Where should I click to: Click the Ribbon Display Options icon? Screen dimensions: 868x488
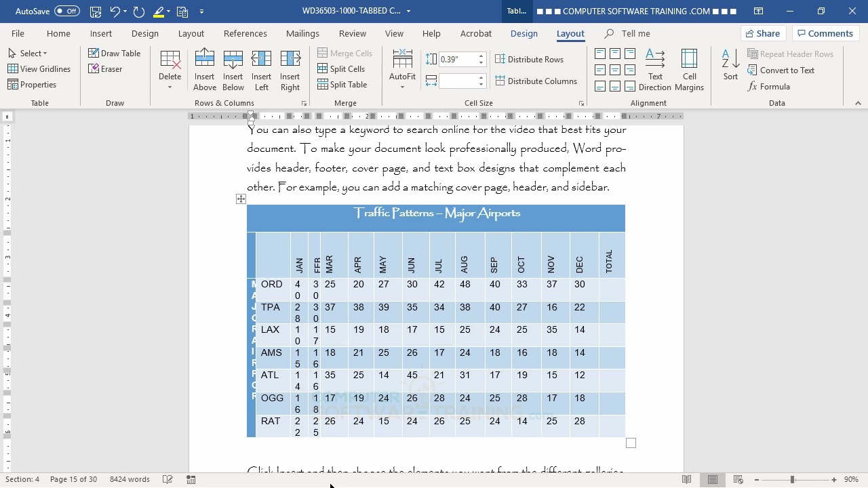pyautogui.click(x=759, y=12)
